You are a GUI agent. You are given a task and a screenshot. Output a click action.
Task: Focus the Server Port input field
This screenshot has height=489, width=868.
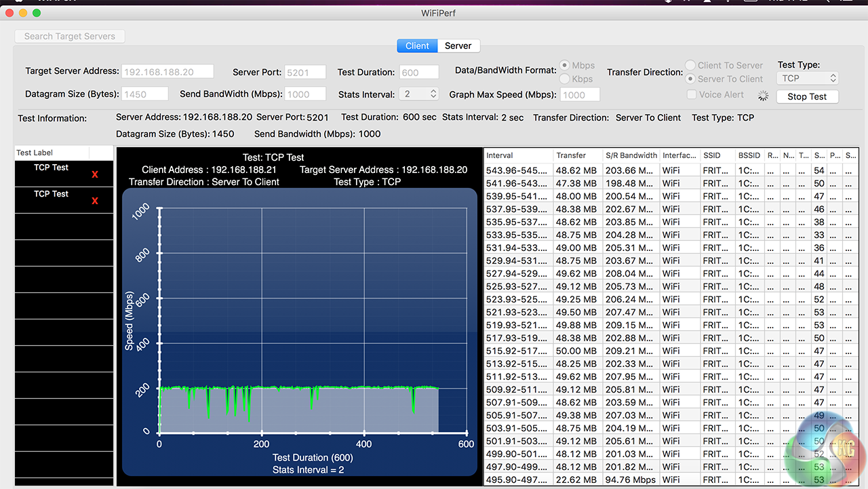click(305, 73)
